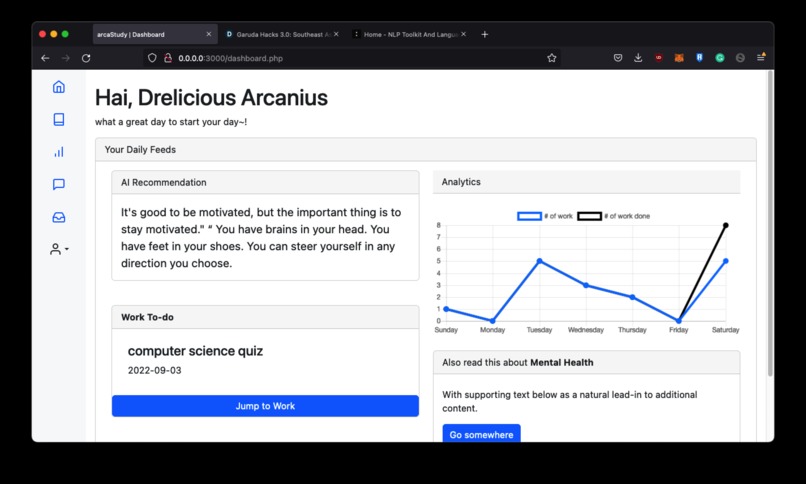Open the bar chart analytics sidebar icon
This screenshot has width=806, height=484.
pos(59,152)
